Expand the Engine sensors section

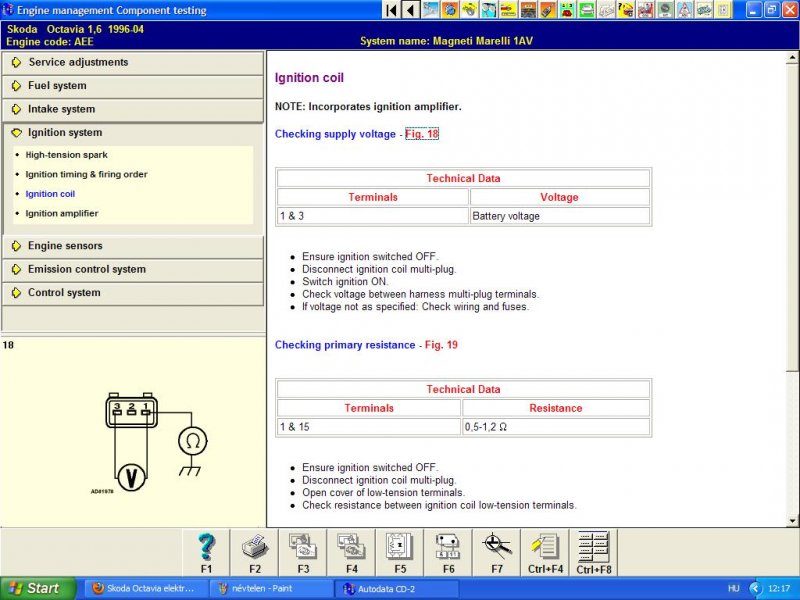pos(133,246)
